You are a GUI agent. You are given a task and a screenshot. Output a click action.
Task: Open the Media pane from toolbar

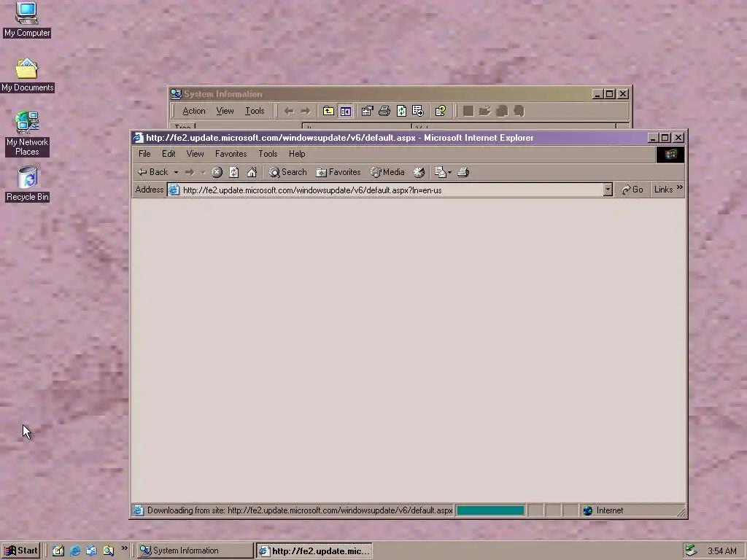pos(387,172)
